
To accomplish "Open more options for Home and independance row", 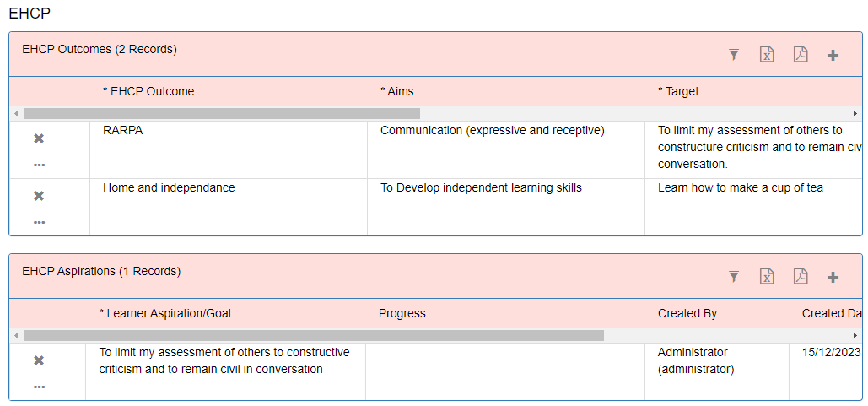I will point(39,223).
